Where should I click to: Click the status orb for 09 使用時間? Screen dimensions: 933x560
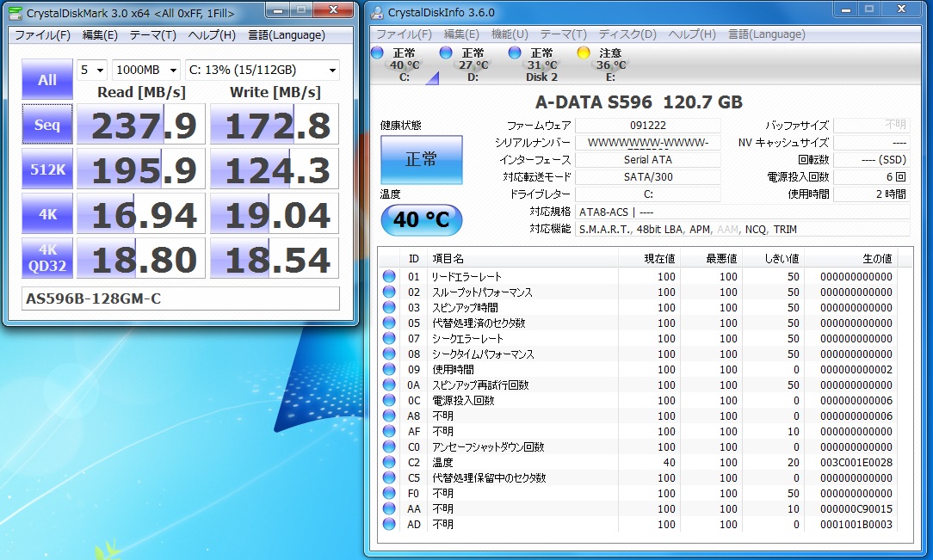(389, 368)
